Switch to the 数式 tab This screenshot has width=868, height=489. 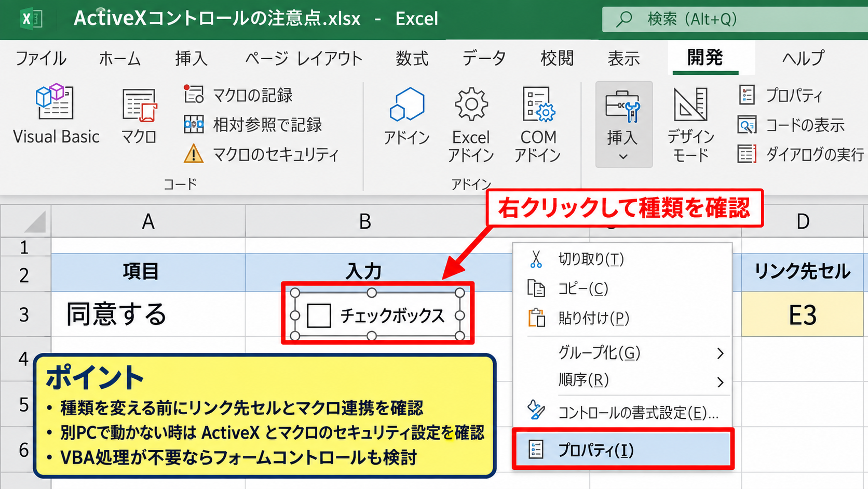pos(412,58)
